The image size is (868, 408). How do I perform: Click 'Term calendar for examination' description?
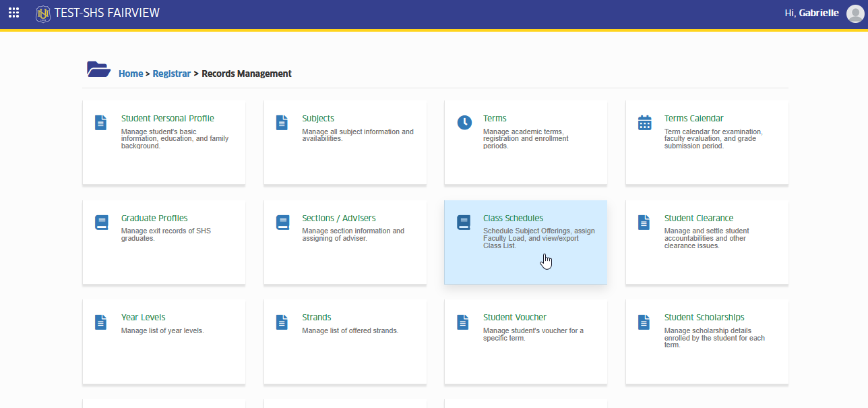(x=714, y=139)
